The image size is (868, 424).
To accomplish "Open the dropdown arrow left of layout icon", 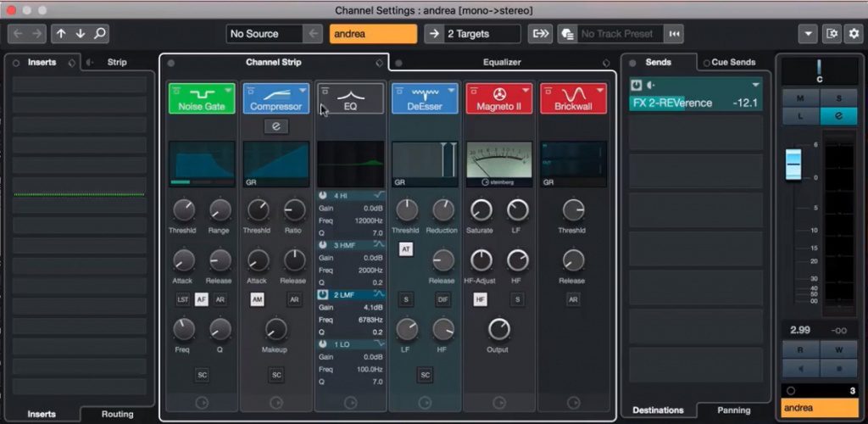I will point(808,34).
